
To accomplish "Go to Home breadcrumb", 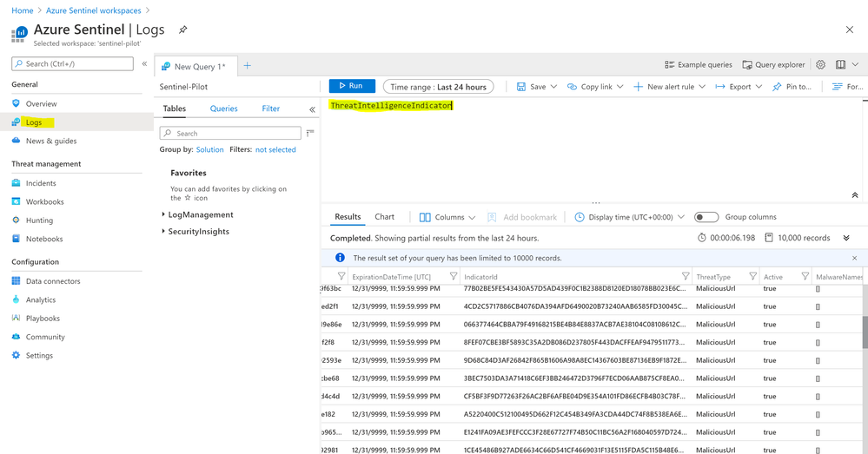I will coord(22,10).
